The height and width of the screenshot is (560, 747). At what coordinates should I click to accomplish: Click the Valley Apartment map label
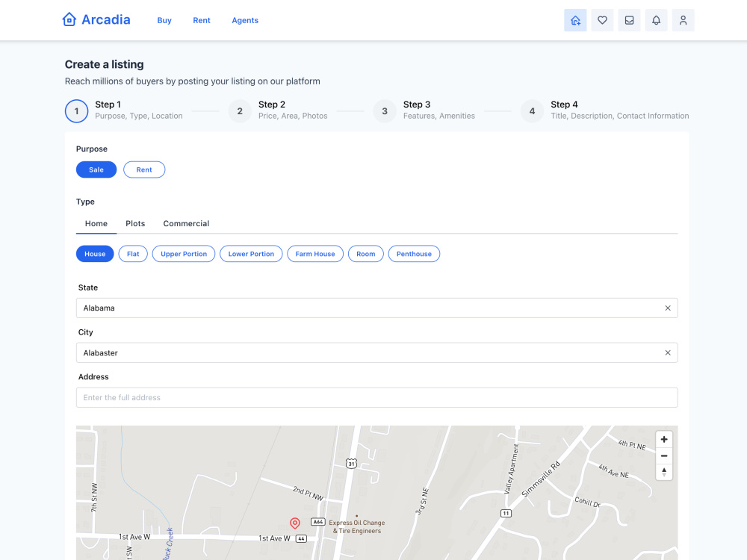(511, 469)
